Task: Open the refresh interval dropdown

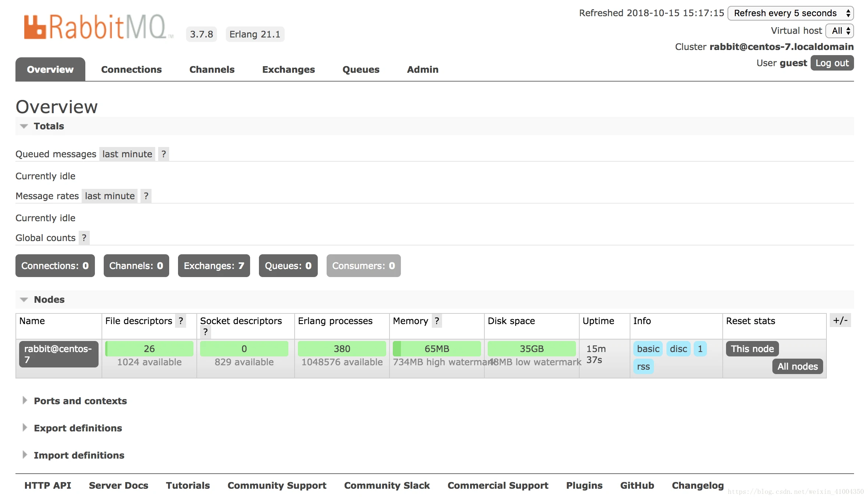Action: coord(791,13)
